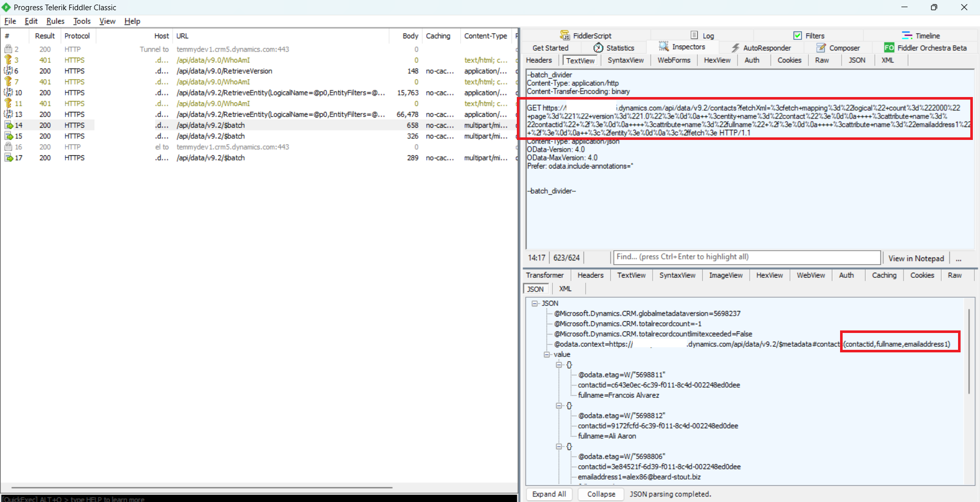Image resolution: width=980 pixels, height=502 pixels.
Task: Open the Rules menu
Action: tap(55, 21)
